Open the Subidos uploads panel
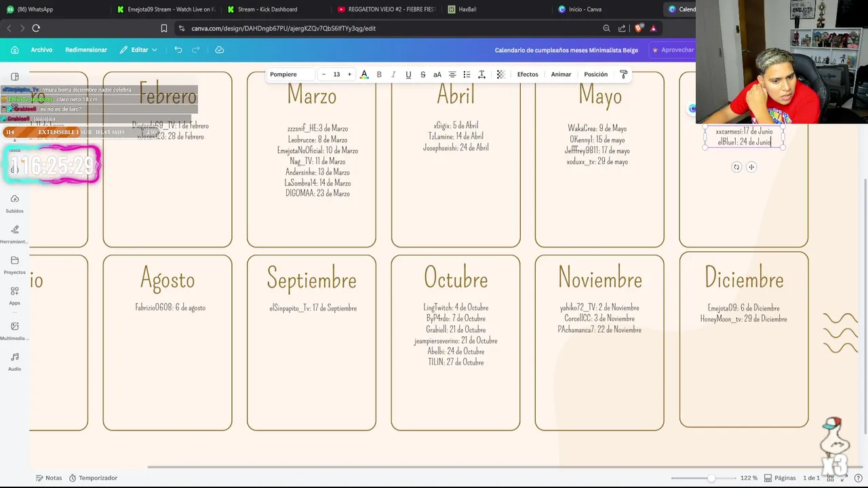The width and height of the screenshot is (868, 488). [x=15, y=203]
